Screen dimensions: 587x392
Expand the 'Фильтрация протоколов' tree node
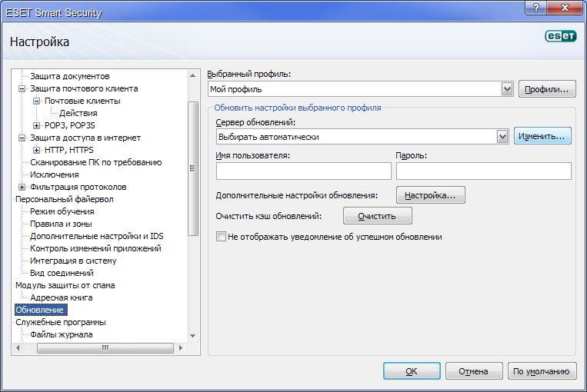(22, 187)
